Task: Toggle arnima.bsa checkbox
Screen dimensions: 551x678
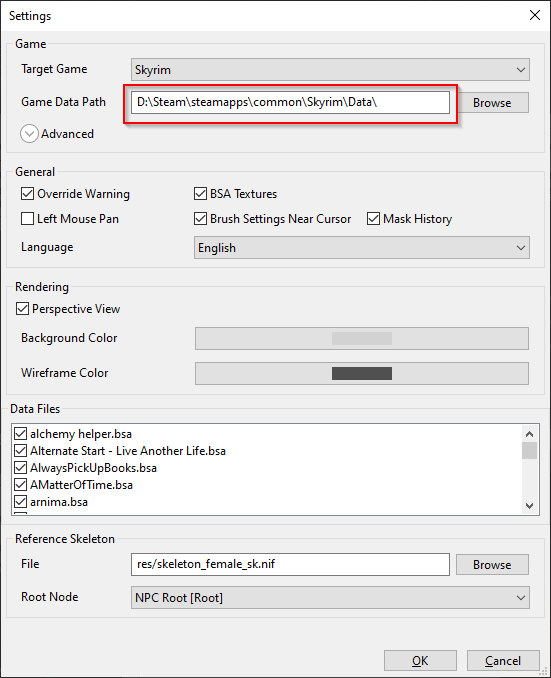Action: tap(20, 502)
